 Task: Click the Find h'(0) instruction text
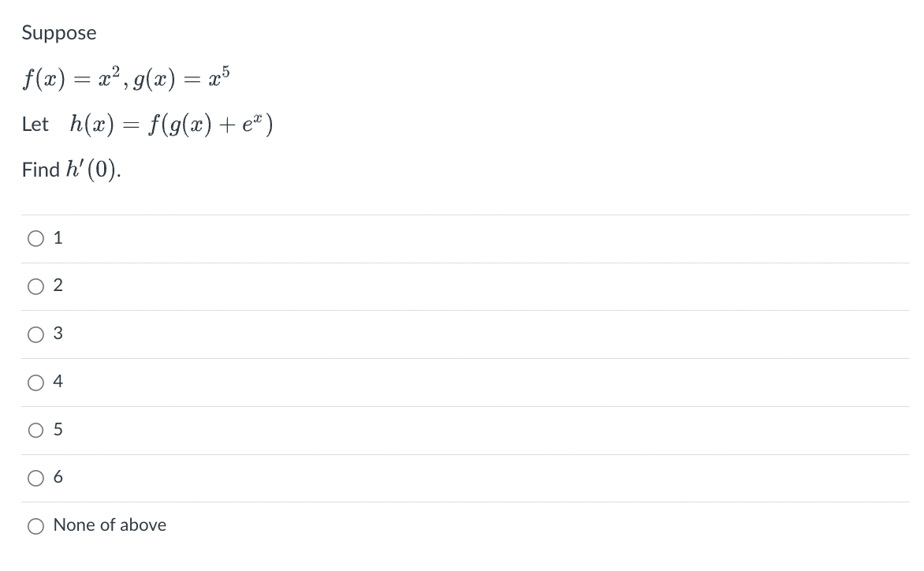70,169
